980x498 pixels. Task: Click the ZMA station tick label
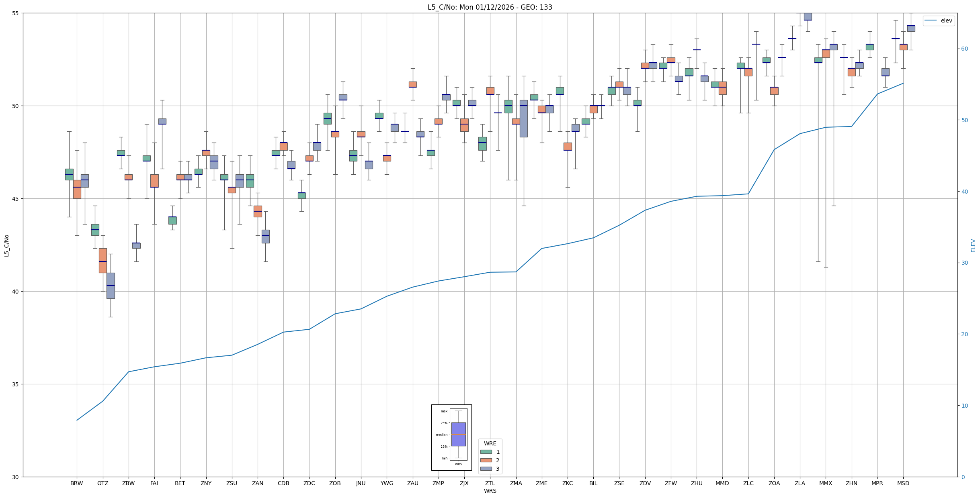[x=516, y=483]
